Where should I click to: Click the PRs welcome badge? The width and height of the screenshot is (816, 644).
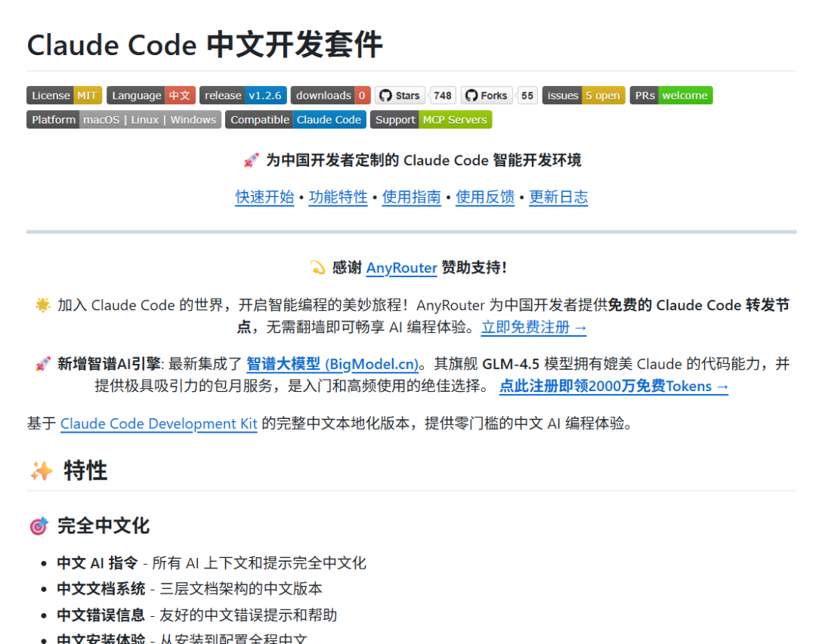(671, 95)
